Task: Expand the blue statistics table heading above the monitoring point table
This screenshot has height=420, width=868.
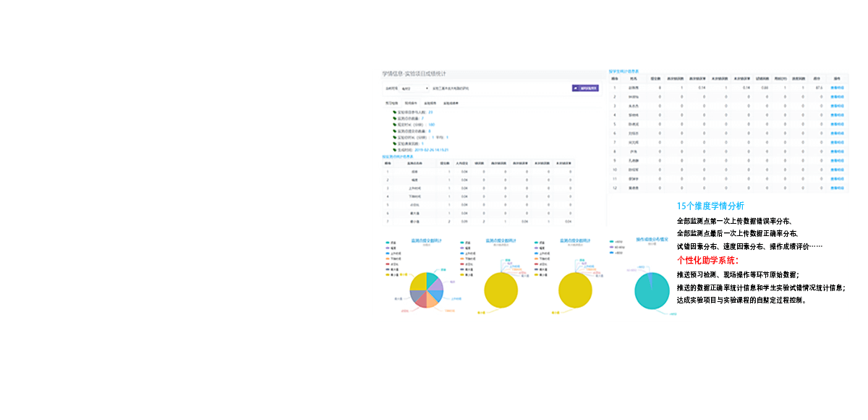Action: click(398, 156)
